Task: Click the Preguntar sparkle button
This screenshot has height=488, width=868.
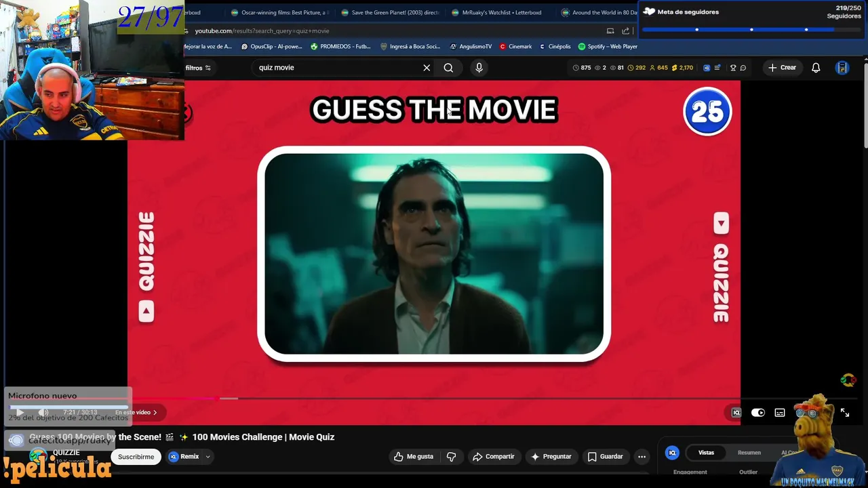Action: click(x=551, y=457)
